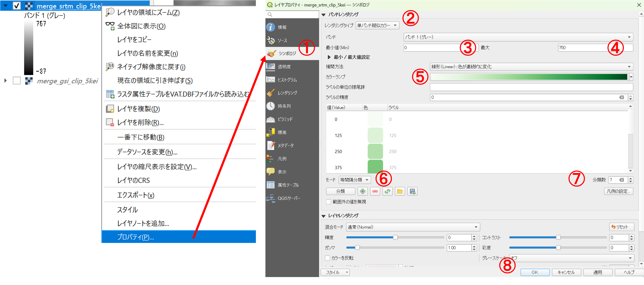644x285 pixels.
Task: Enable the 範囲外の値を無視 checkbox
Action: (x=329, y=202)
